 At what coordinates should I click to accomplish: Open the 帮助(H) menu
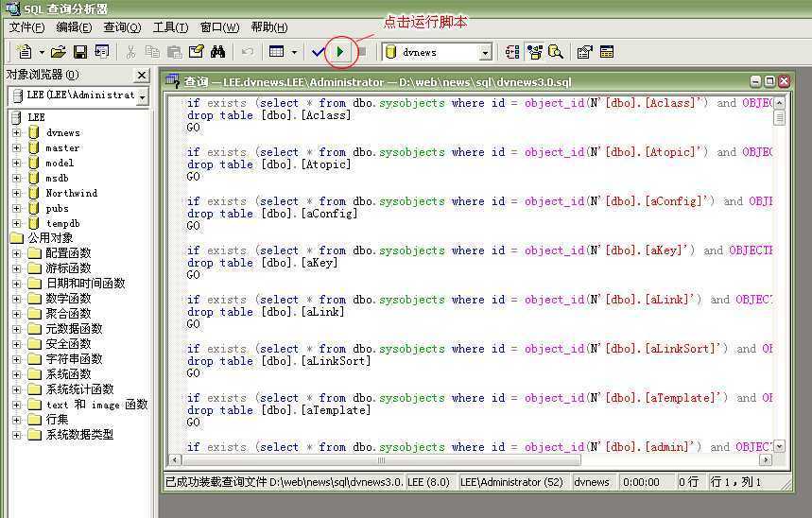tap(268, 27)
